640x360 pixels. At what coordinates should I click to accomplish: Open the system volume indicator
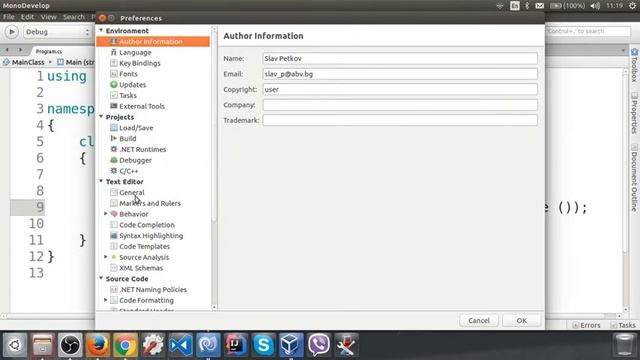coord(595,6)
